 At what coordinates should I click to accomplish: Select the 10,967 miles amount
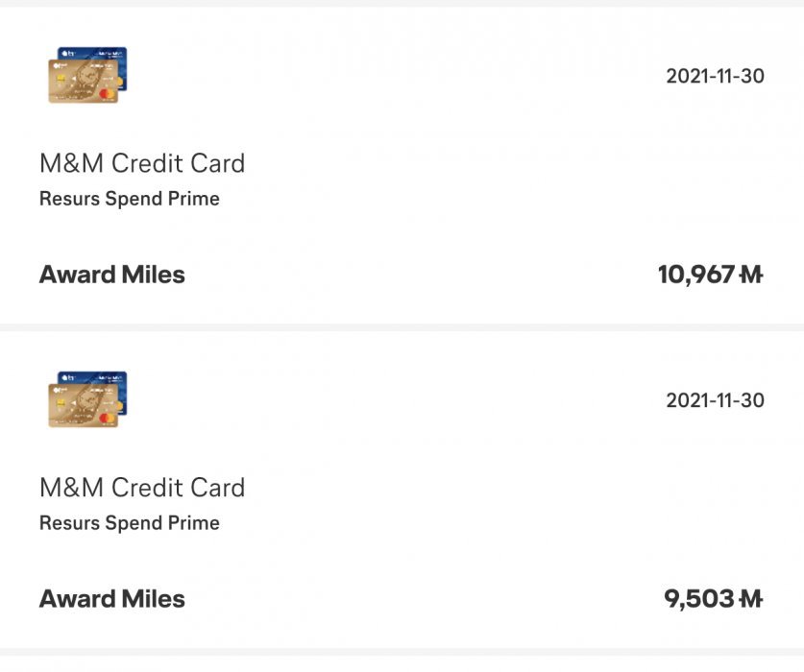(696, 276)
